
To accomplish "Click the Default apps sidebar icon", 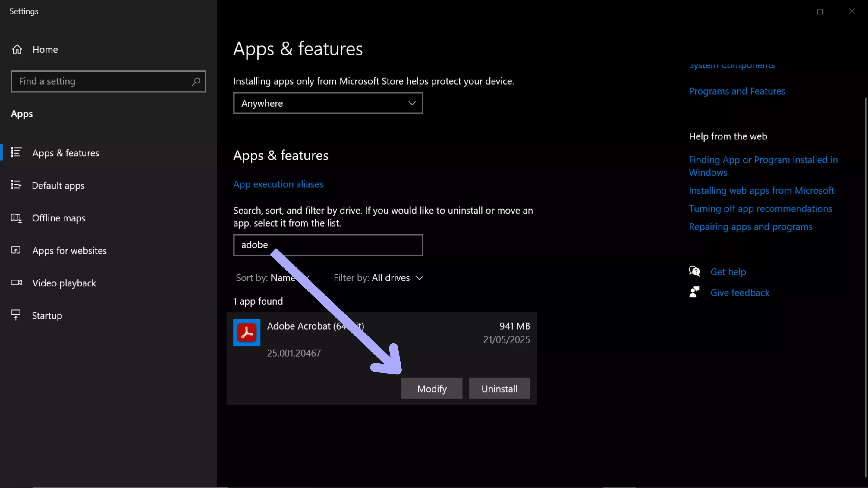I will click(x=16, y=185).
